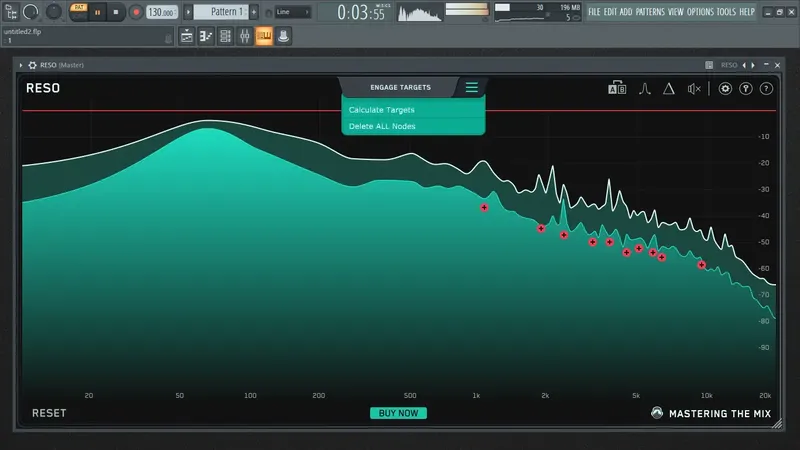Toggle the mute/bypass speaker icon
Screen dimensions: 800x450
point(694,89)
